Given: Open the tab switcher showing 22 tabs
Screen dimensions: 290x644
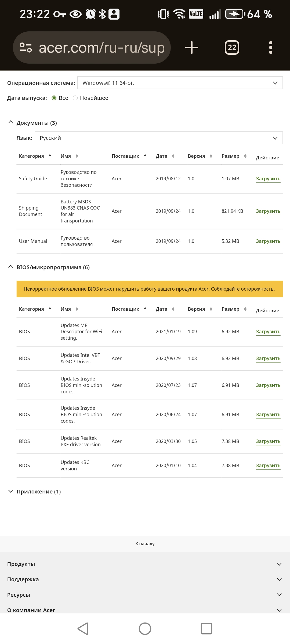Looking at the screenshot, I should click(x=232, y=48).
